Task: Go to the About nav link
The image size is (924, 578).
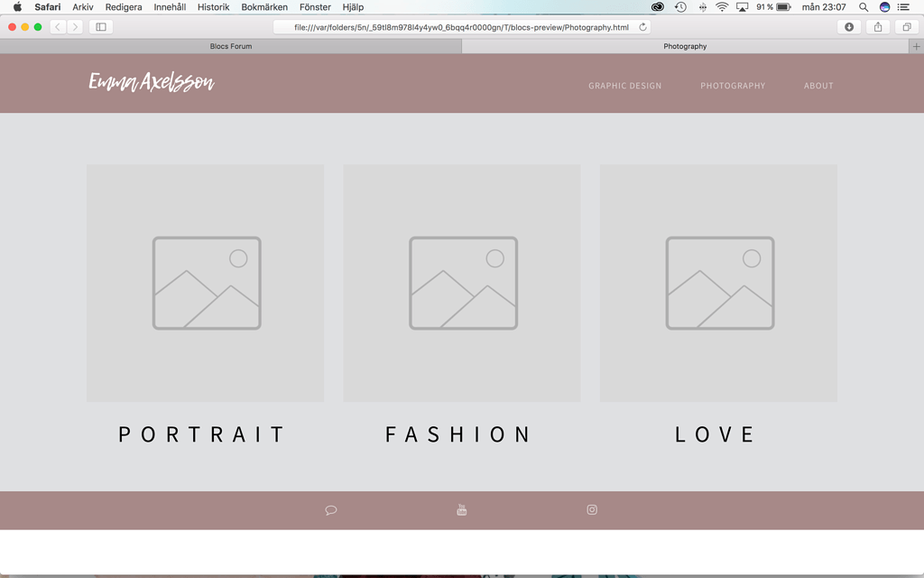Action: coord(818,86)
